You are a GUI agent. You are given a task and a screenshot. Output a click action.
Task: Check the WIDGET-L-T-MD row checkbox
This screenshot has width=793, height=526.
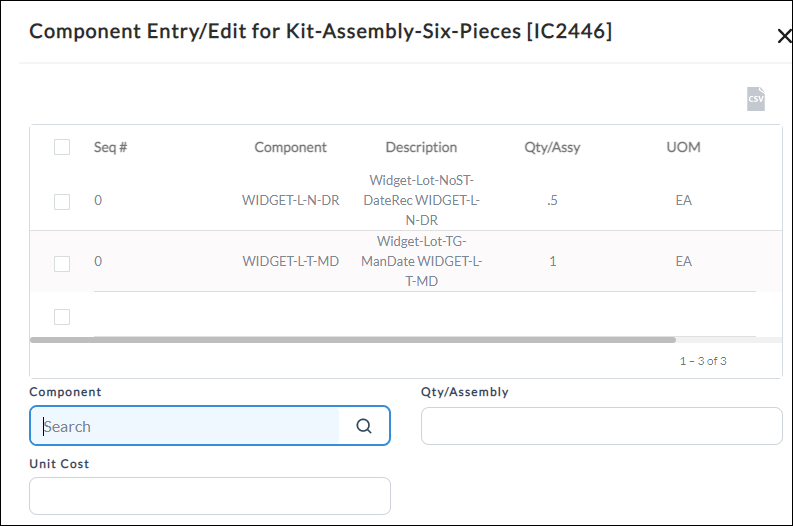[x=62, y=263]
